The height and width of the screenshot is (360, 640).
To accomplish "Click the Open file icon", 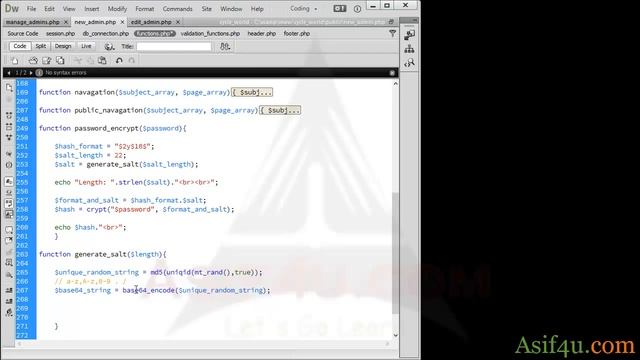I will click(33, 61).
